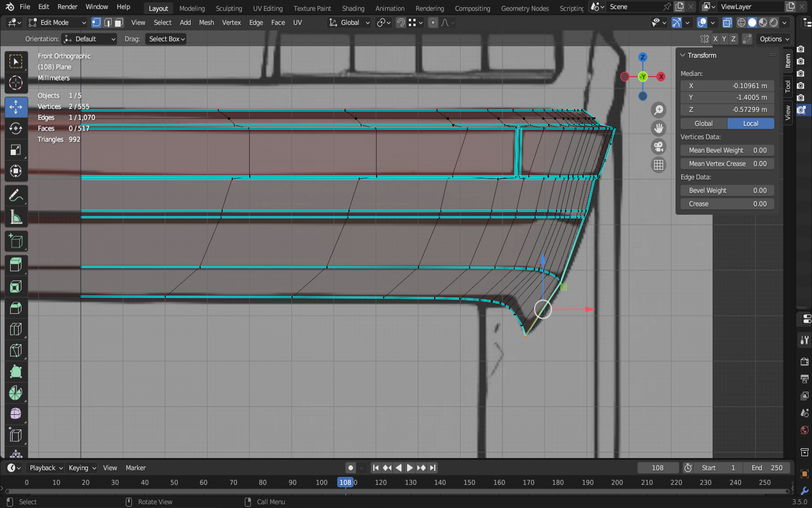This screenshot has height=508, width=812.
Task: Select the Inset Faces tool
Action: (16, 287)
